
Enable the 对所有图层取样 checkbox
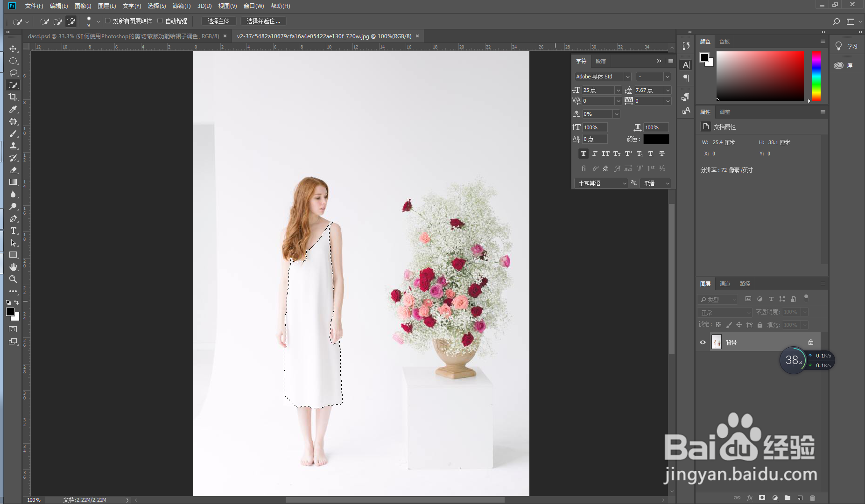[x=108, y=21]
